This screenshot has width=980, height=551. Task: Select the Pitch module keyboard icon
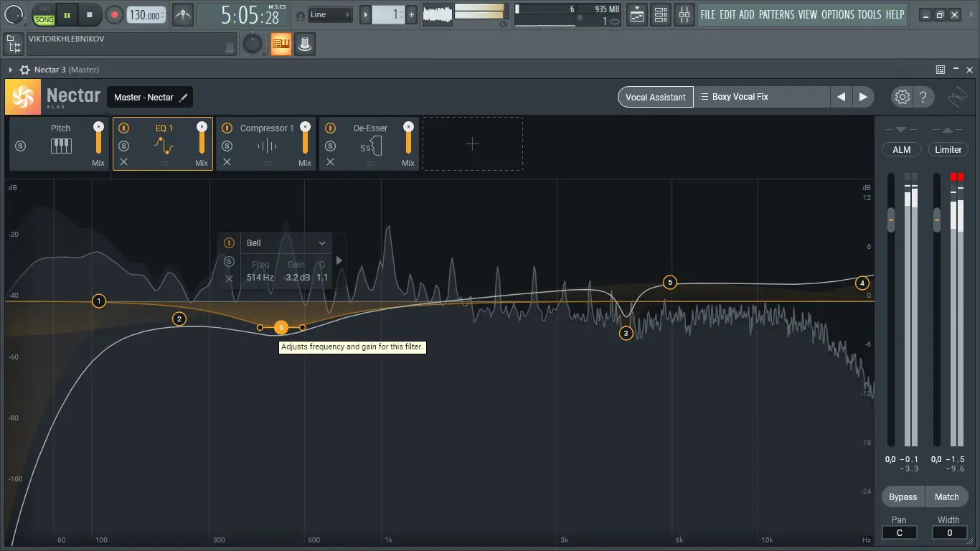[61, 146]
